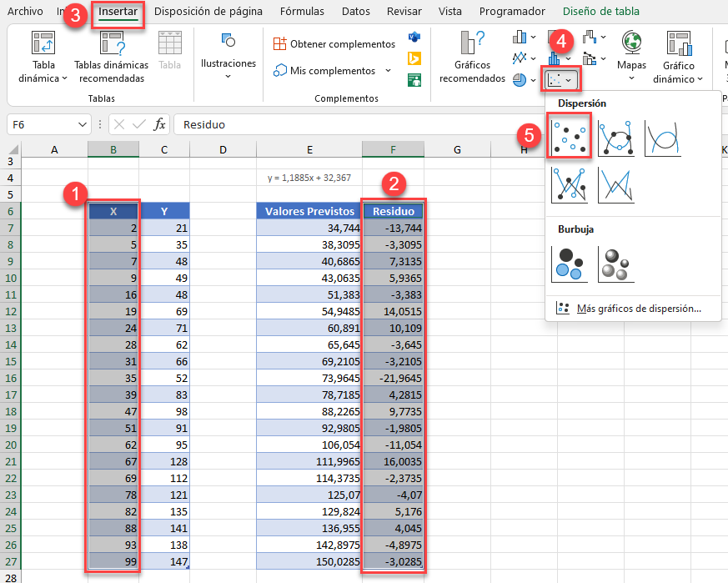Screen dimensions: 728x583
Task: Click the pie chart icon
Action: (x=520, y=80)
